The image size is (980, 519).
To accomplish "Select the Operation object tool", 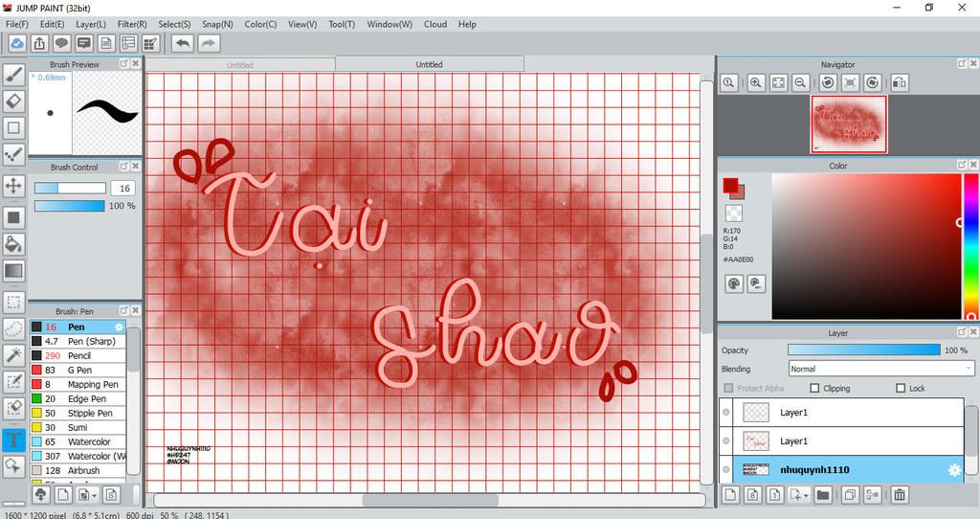I will 13,465.
